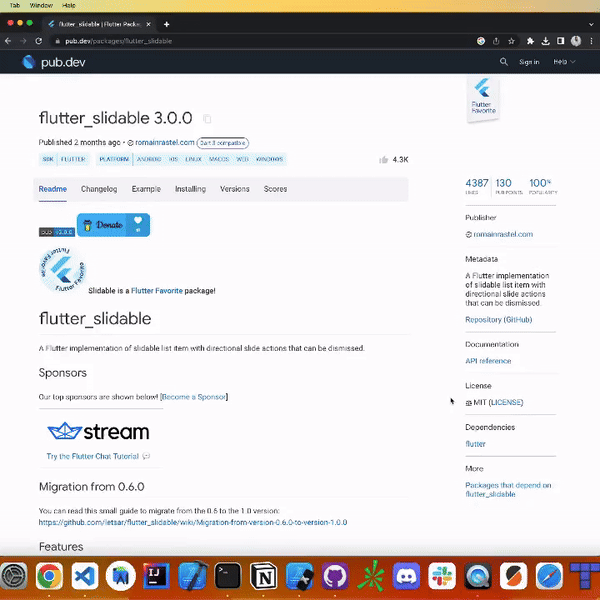Open Notion from the dock
Image resolution: width=600 pixels, height=600 pixels.
(x=264, y=575)
